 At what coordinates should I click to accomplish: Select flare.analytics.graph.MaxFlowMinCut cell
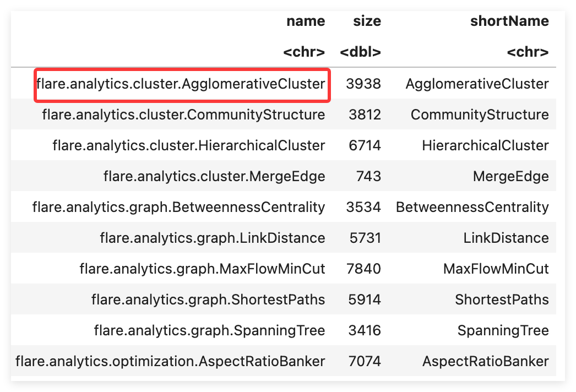tap(202, 269)
